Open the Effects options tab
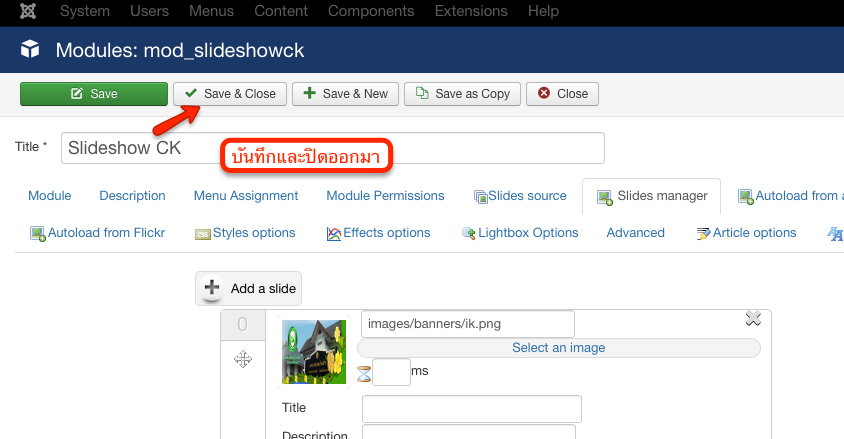 click(378, 233)
